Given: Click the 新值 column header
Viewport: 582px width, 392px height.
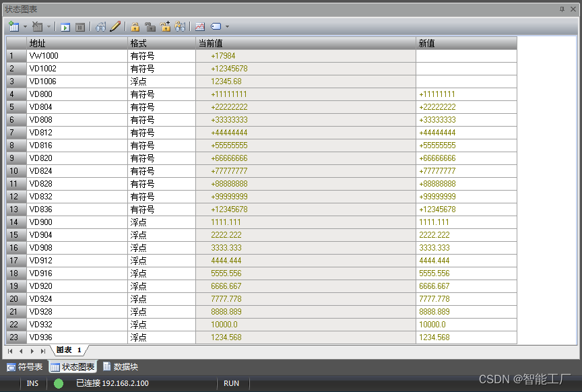Looking at the screenshot, I should tap(466, 43).
